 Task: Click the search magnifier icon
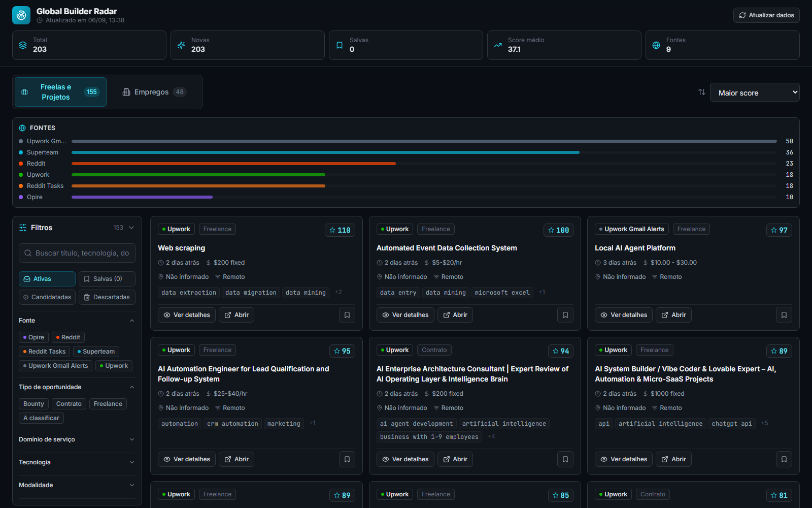27,253
